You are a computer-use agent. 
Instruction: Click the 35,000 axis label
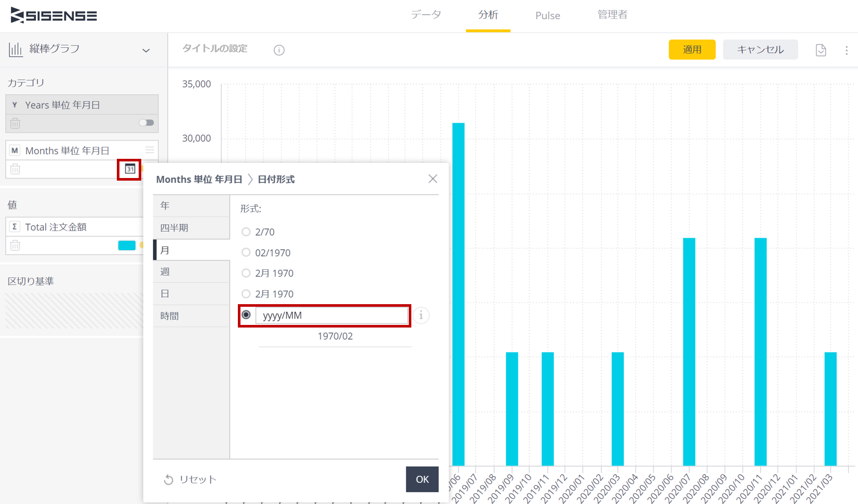coord(196,84)
